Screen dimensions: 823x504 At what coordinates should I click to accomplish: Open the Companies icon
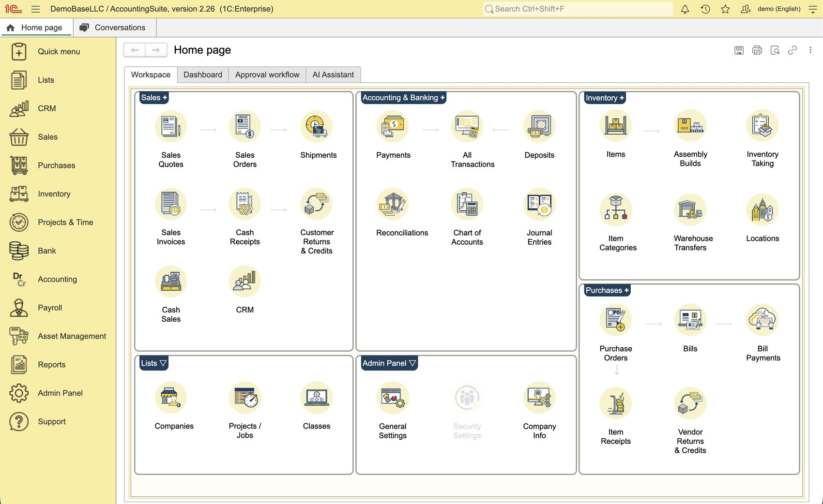click(x=171, y=398)
